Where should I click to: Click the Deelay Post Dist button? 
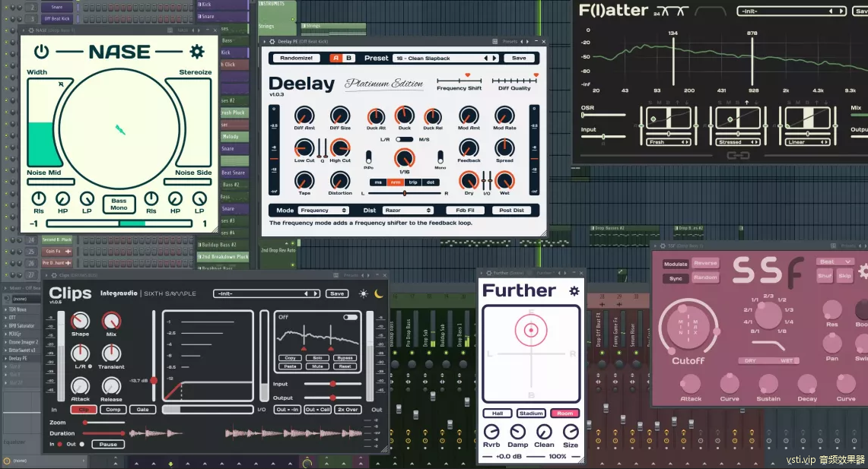pyautogui.click(x=511, y=210)
